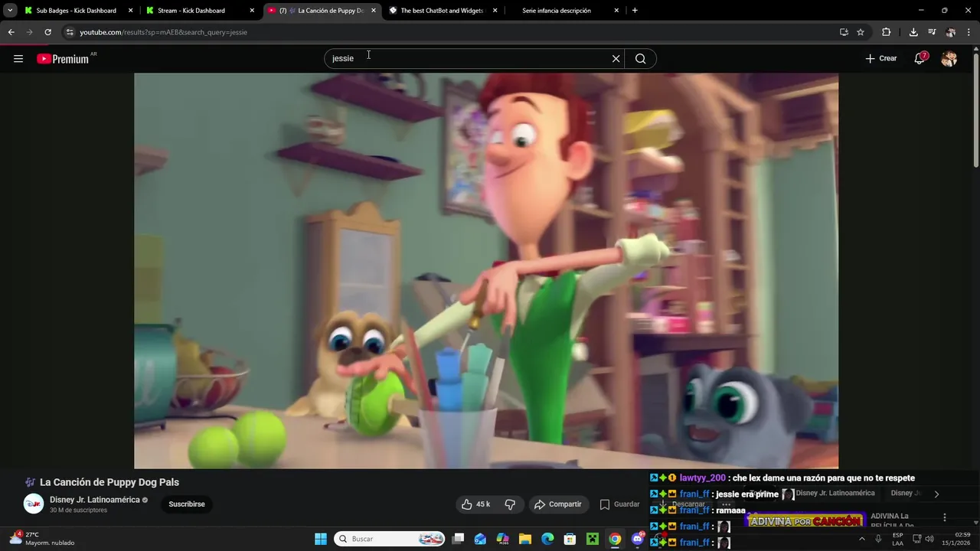Open a new browser tab
Screen dimensions: 980x551
coord(635,11)
